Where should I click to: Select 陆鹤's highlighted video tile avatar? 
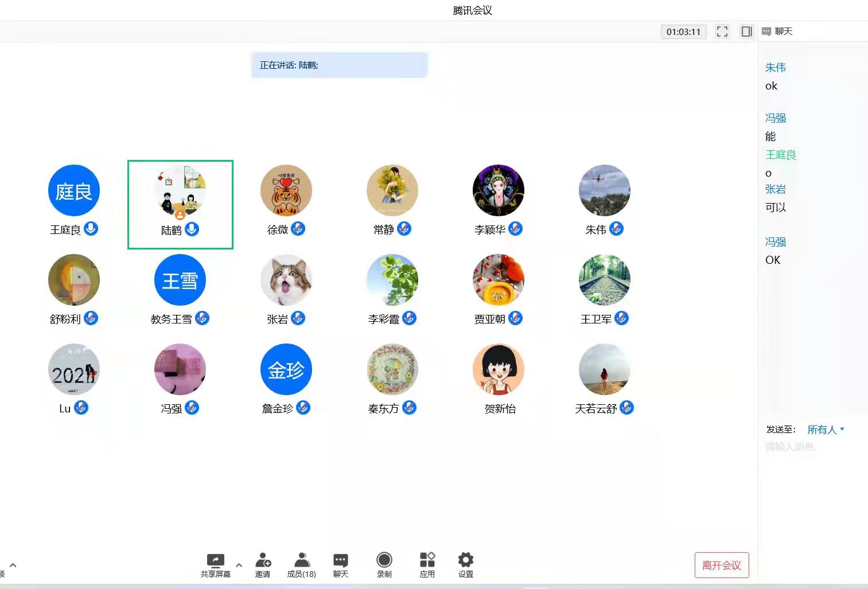coord(180,192)
